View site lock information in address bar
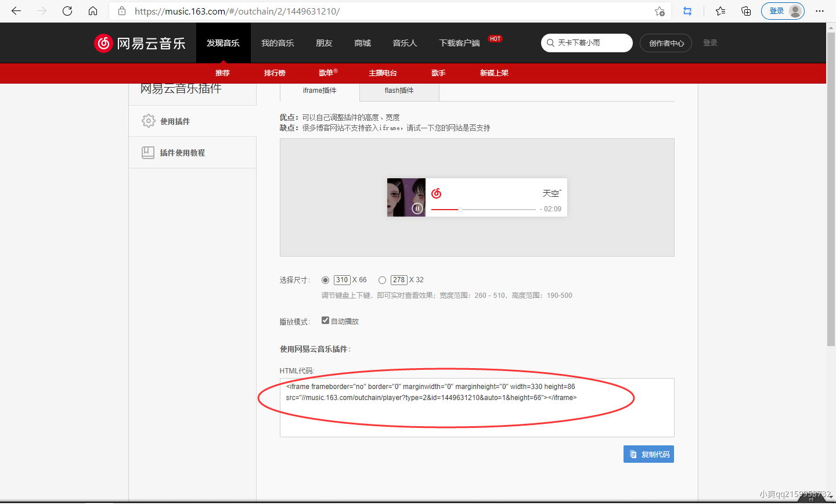The image size is (836, 504). (x=121, y=11)
